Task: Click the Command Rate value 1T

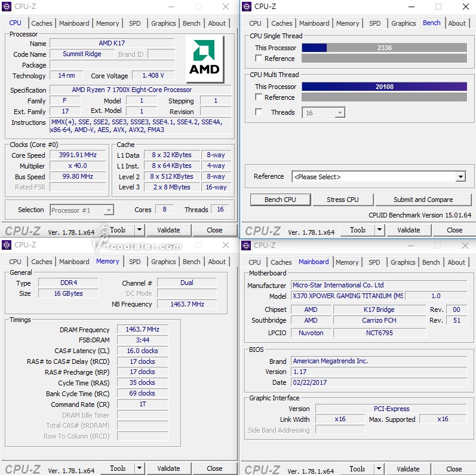Action: click(x=142, y=404)
